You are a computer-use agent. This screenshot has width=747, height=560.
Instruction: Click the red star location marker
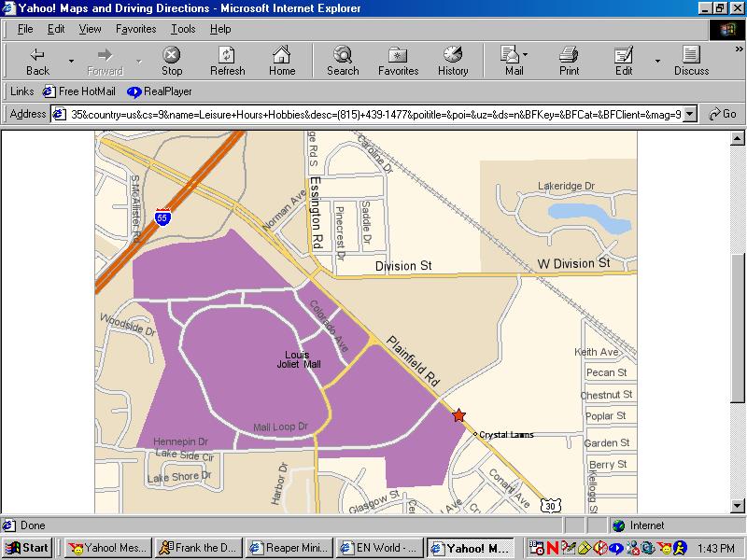[458, 415]
